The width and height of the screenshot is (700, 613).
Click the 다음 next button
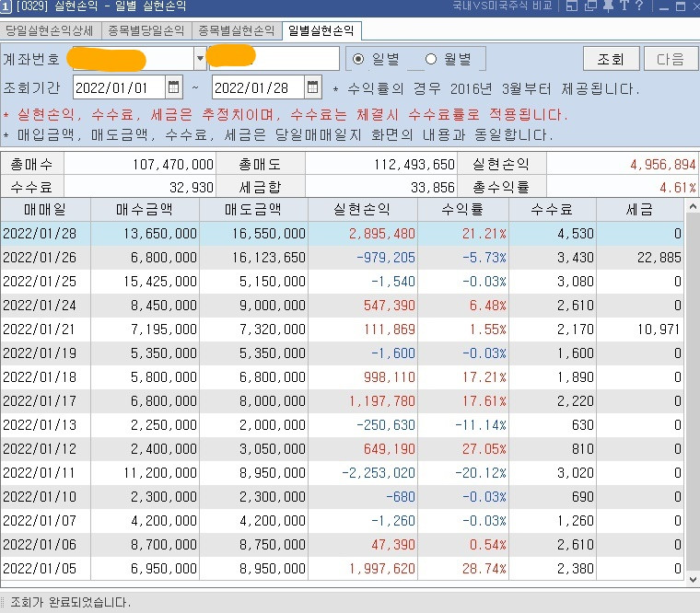point(671,59)
